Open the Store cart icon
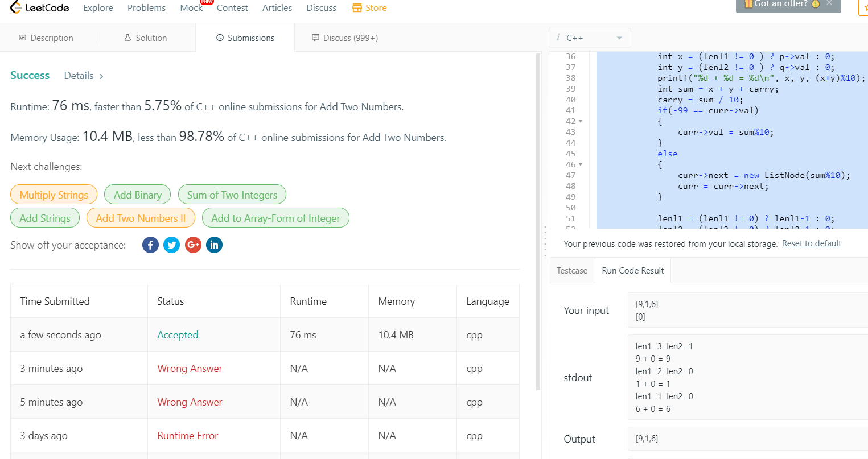The width and height of the screenshot is (868, 459). point(357,8)
